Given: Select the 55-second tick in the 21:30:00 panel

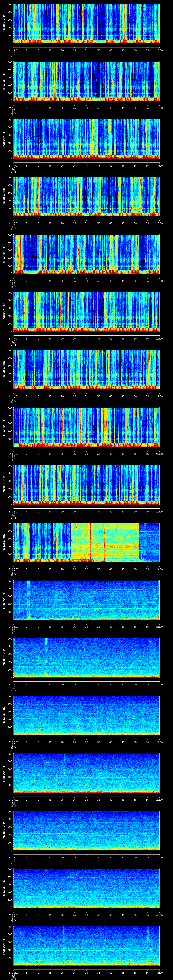Looking at the screenshot, I should click(x=147, y=972).
